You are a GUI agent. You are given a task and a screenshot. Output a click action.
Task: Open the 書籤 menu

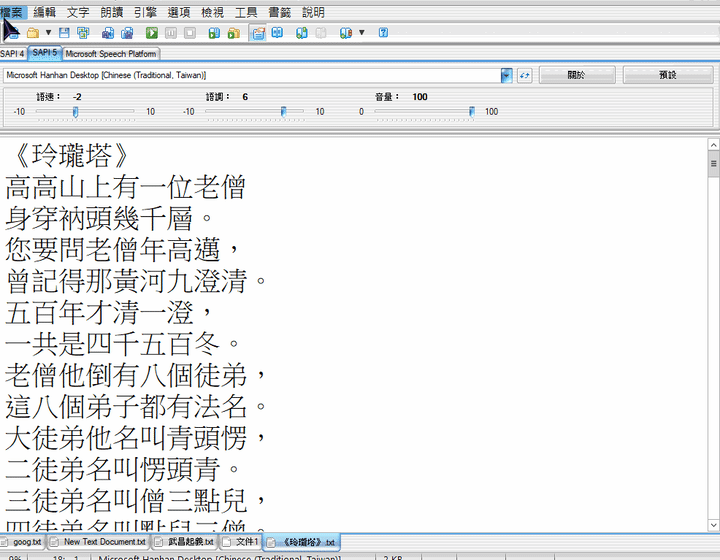coord(280,12)
